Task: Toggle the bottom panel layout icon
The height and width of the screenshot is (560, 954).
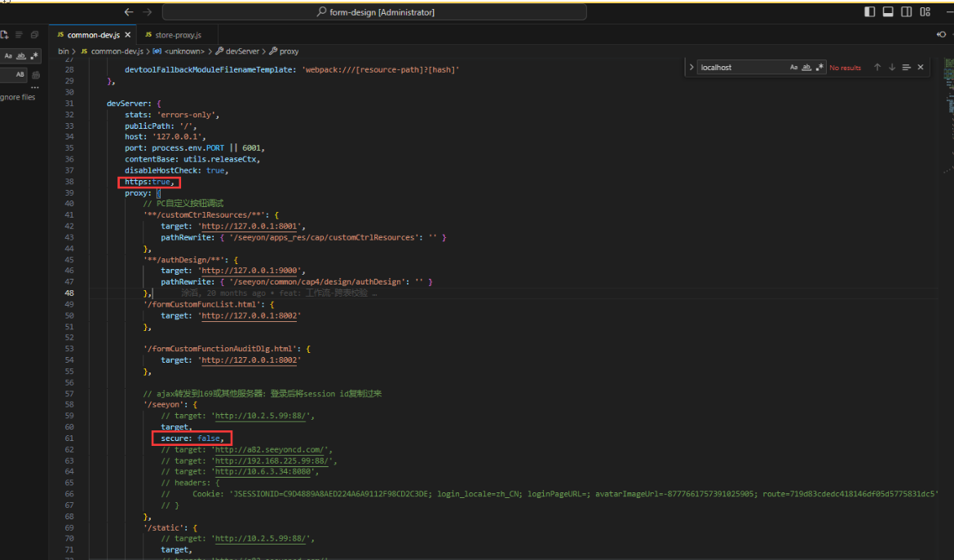Action: [888, 11]
